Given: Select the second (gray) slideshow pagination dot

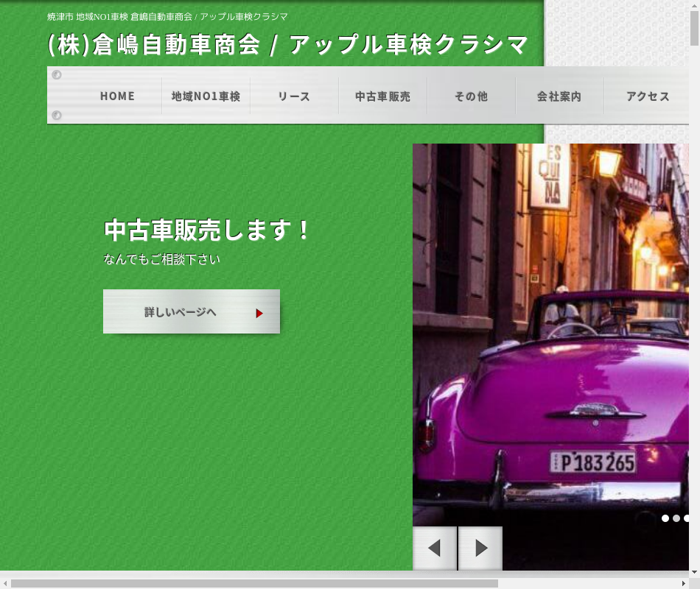Looking at the screenshot, I should coord(676,518).
